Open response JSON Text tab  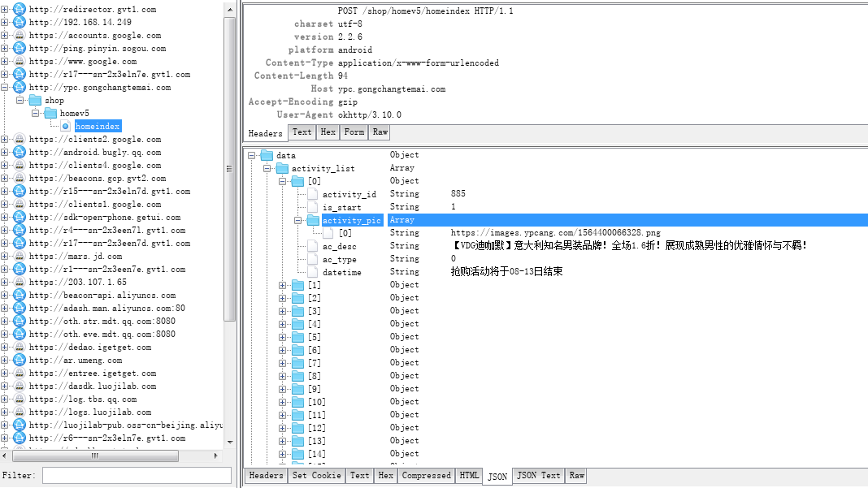[x=539, y=476]
